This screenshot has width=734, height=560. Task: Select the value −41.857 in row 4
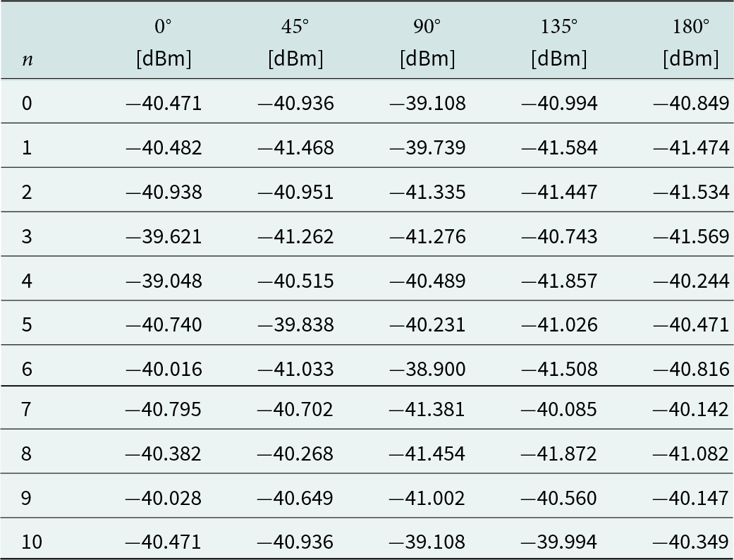point(559,281)
